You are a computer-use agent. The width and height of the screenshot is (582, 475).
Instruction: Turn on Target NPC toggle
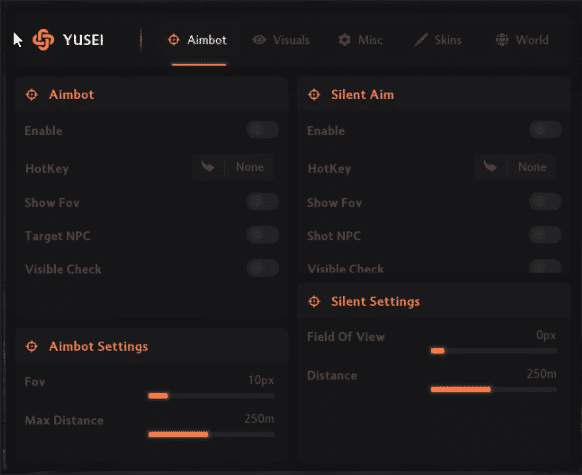[x=263, y=235]
